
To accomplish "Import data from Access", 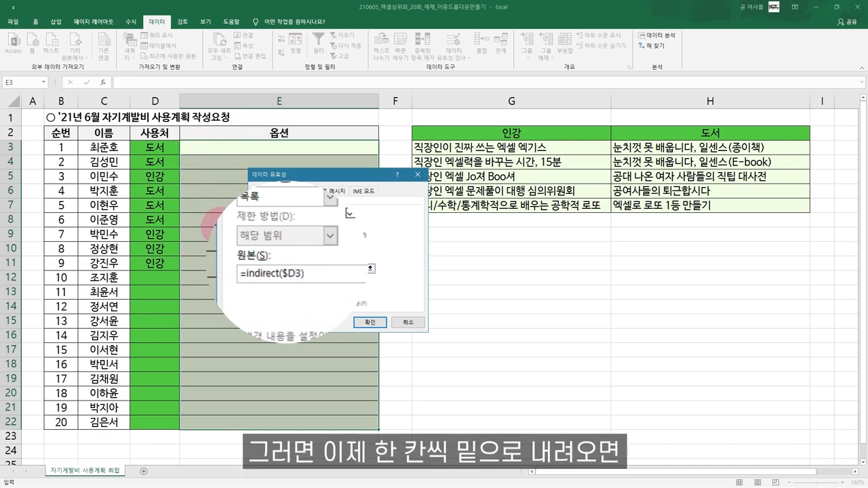I will tap(13, 43).
